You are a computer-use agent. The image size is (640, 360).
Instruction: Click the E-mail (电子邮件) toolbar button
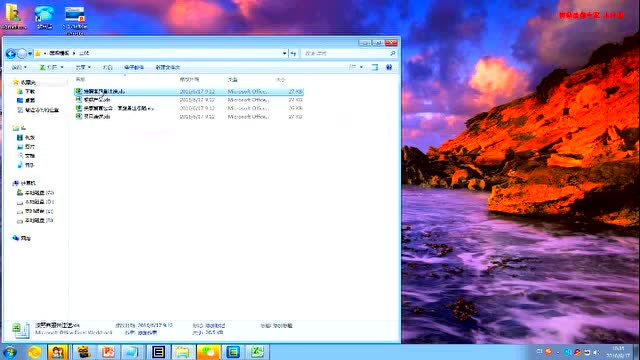pyautogui.click(x=134, y=67)
